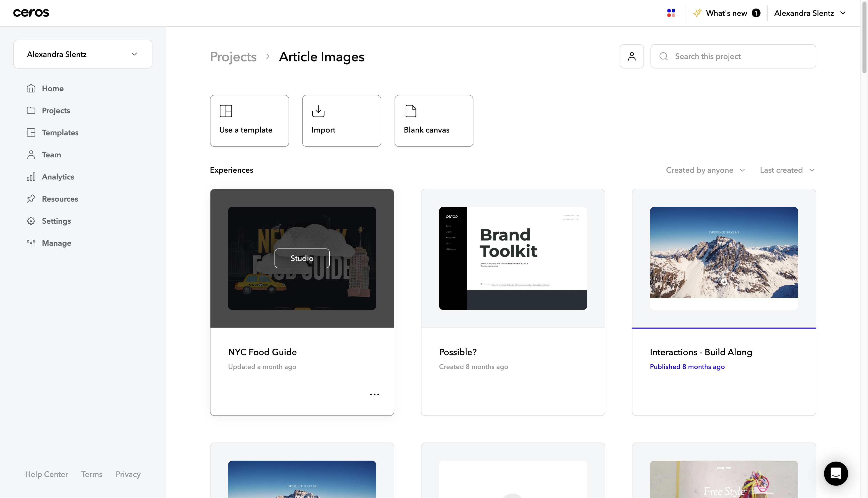Viewport: 868px width, 498px height.
Task: Click the page vertical scrollbar
Action: [864, 38]
